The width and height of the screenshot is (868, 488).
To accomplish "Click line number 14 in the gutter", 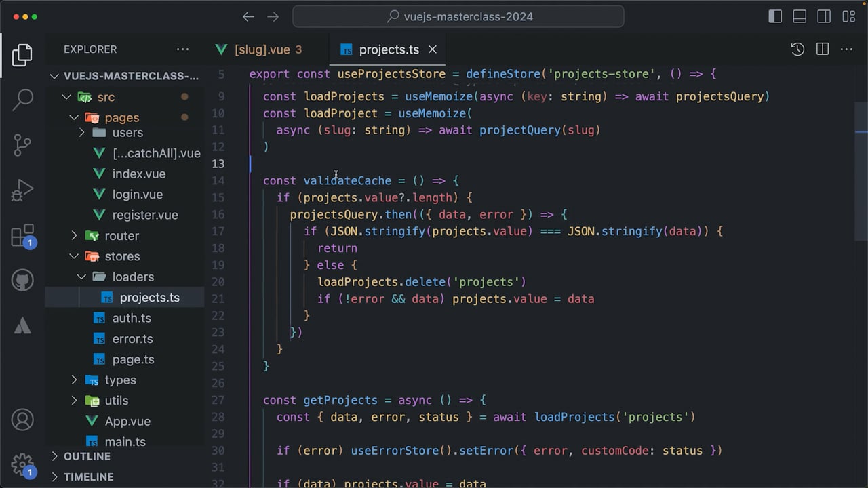I will point(218,180).
